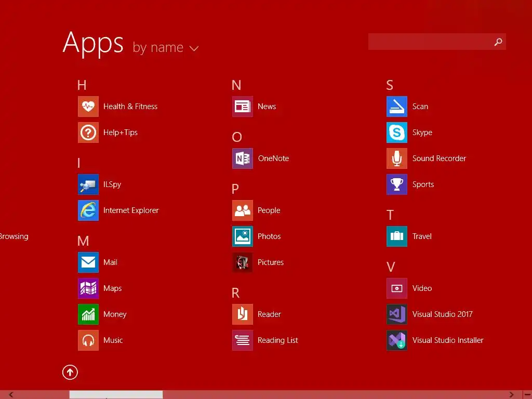This screenshot has height=399, width=532.
Task: Launch the Money chart icon
Action: [88, 314]
